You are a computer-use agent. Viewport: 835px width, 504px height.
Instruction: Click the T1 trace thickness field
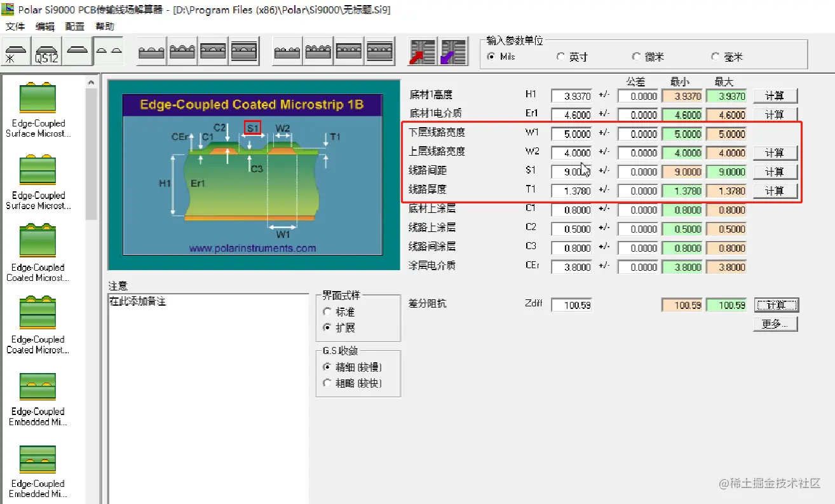[x=571, y=191]
